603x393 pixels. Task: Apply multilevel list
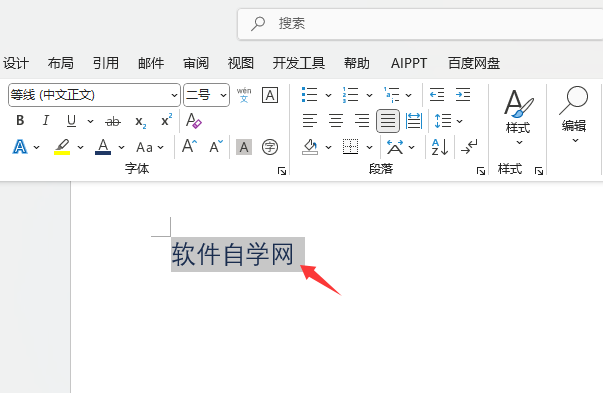(391, 95)
